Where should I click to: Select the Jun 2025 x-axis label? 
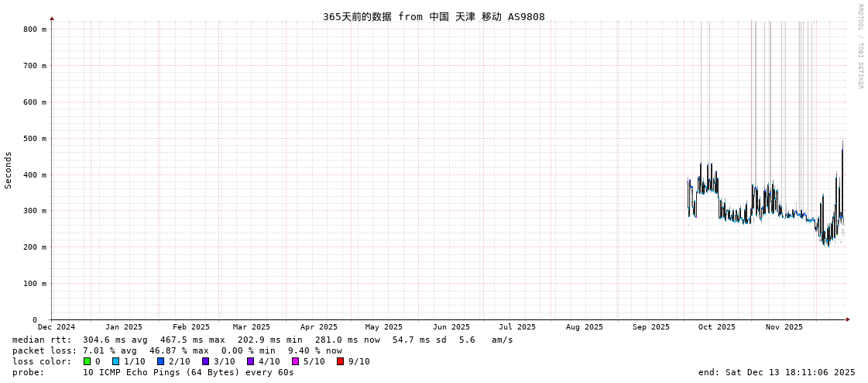pyautogui.click(x=451, y=327)
